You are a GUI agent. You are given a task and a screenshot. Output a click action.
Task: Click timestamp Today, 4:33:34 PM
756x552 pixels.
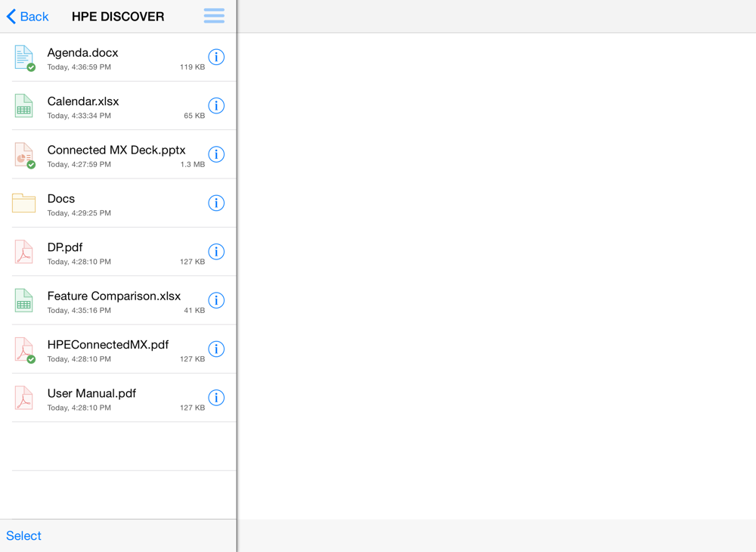pyautogui.click(x=79, y=116)
